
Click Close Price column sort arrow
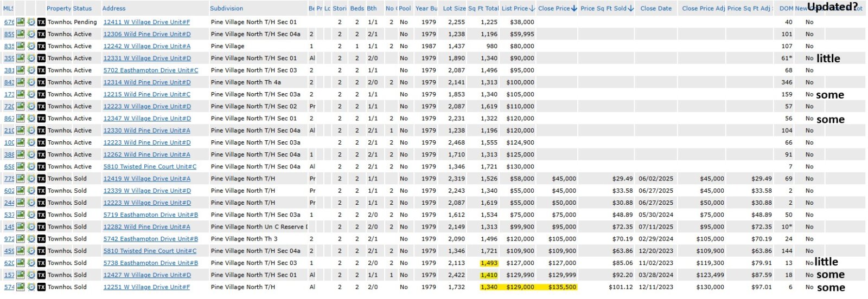point(574,9)
